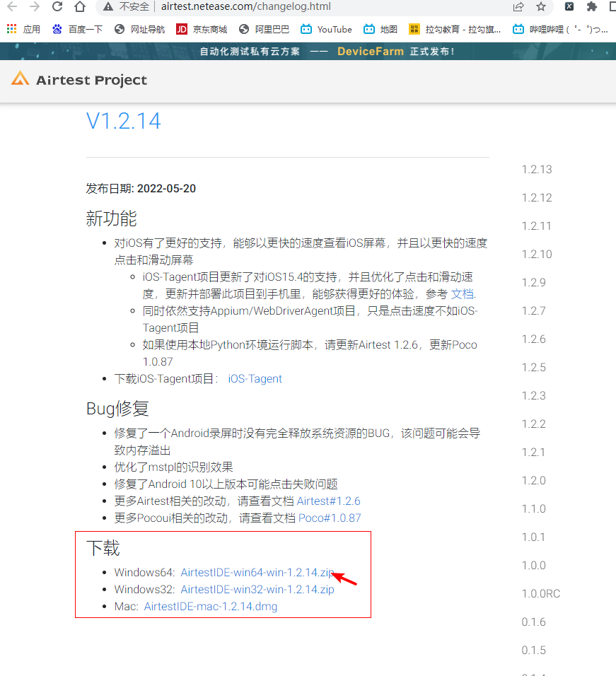This screenshot has height=676, width=616.
Task: Navigate to version 1.0.0RC entry
Action: 541,594
